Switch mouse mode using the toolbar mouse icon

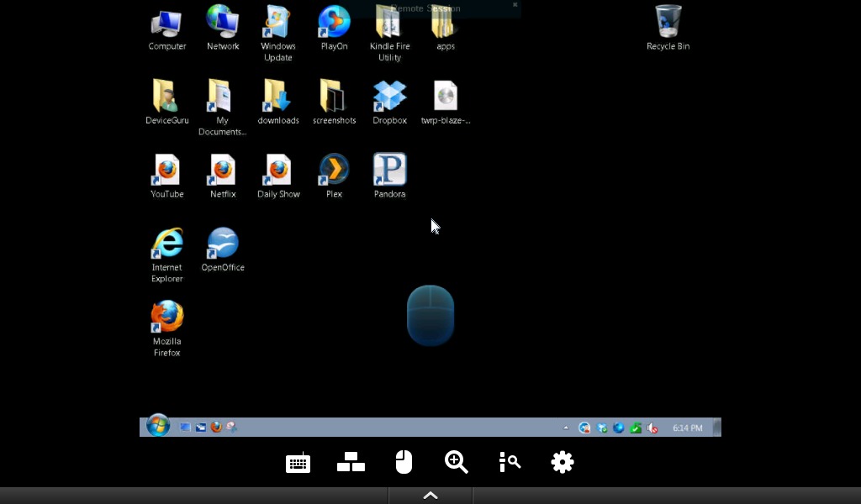click(x=404, y=462)
